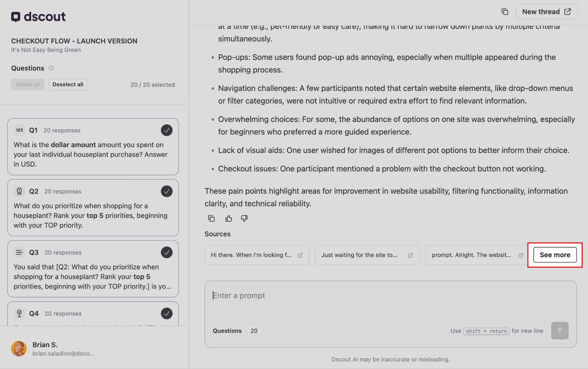
Task: Click the copy icon in top header
Action: click(505, 12)
